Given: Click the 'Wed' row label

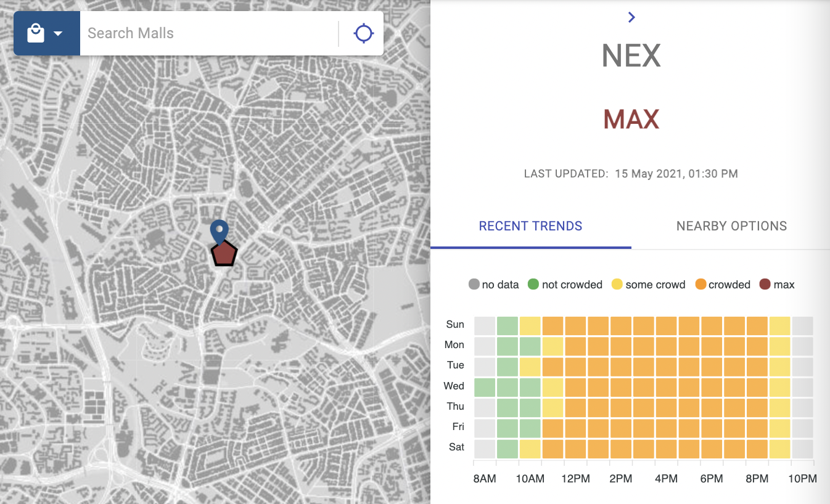Looking at the screenshot, I should coord(454,386).
